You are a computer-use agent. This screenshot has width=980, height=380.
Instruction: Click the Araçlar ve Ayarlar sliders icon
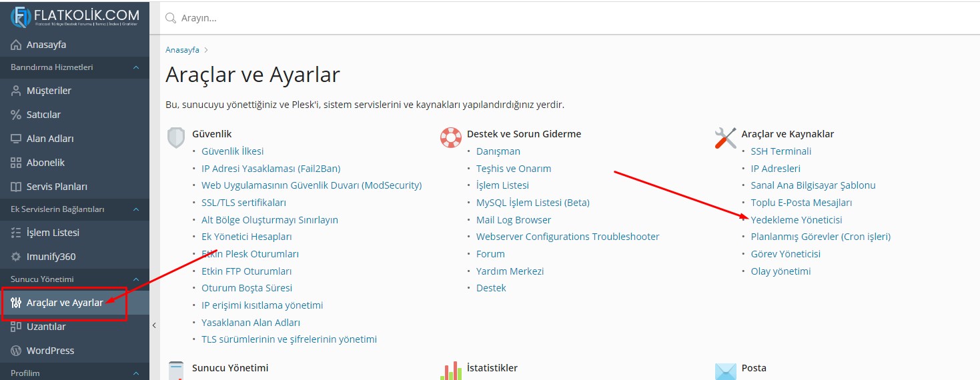coord(16,303)
